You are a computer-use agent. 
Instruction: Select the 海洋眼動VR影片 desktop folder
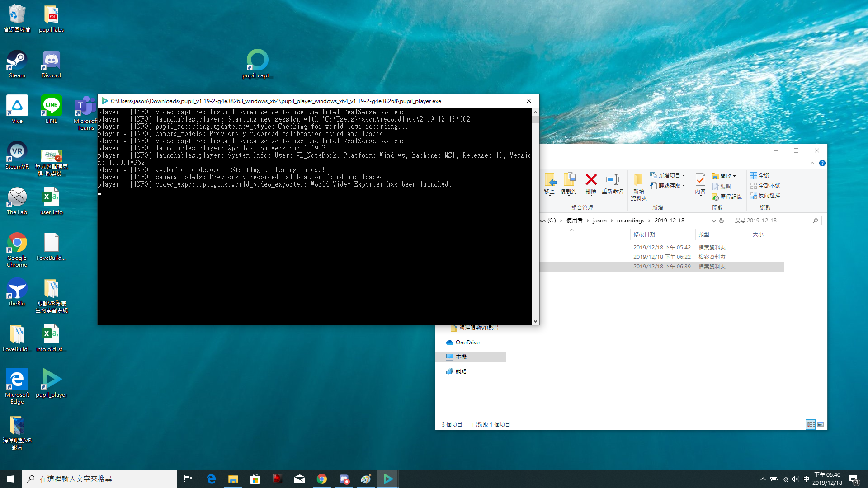[x=17, y=432]
